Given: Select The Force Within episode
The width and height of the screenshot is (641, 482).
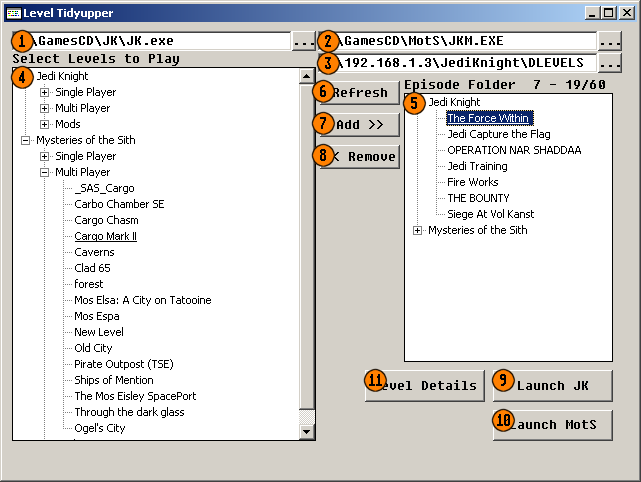Looking at the screenshot, I should pyautogui.click(x=490, y=118).
